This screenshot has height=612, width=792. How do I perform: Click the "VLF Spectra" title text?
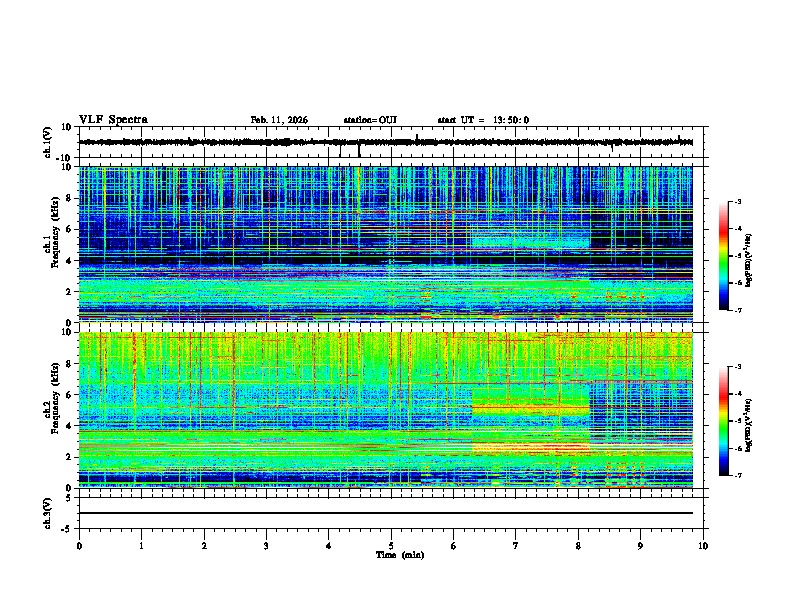click(113, 120)
